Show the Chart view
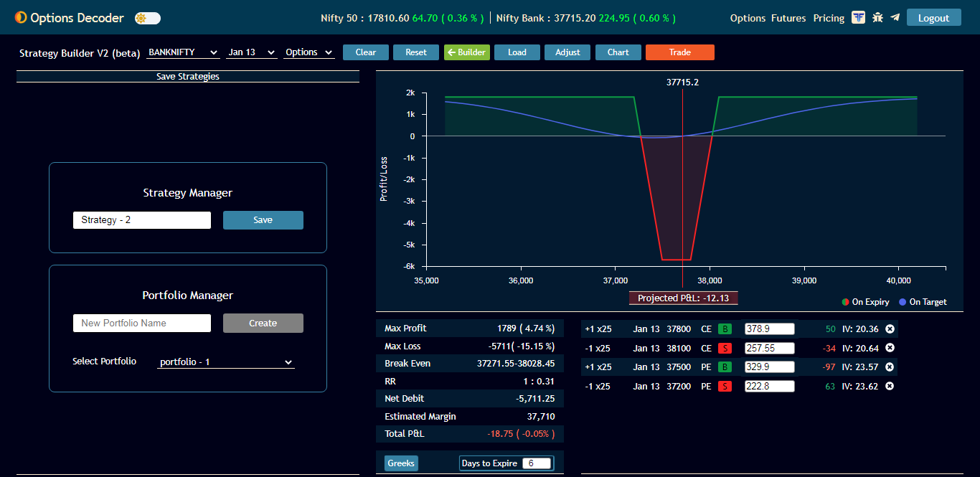Viewport: 980px width, 477px height. pyautogui.click(x=618, y=52)
